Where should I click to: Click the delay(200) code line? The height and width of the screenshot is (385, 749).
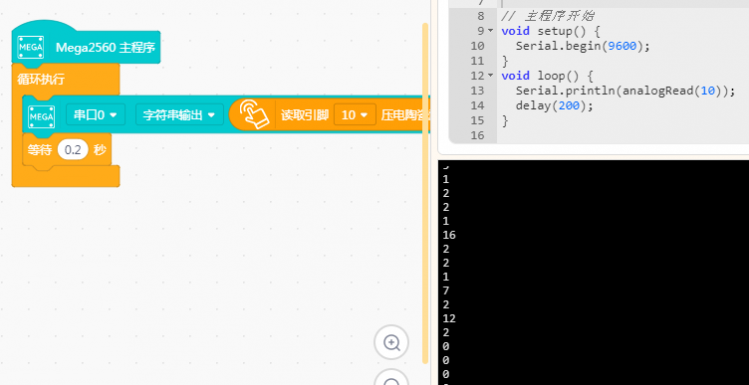(x=554, y=105)
